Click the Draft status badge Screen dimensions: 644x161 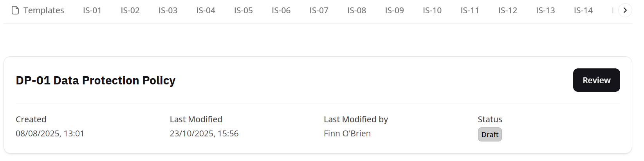(490, 134)
